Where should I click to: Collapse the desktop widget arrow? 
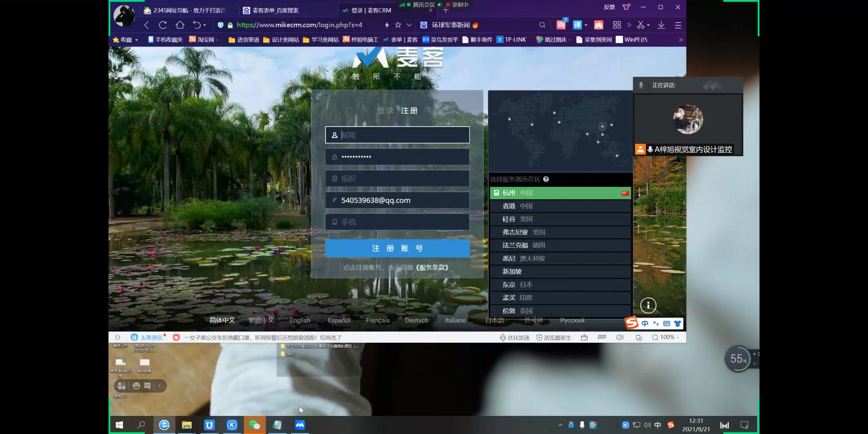pyautogui.click(x=160, y=386)
